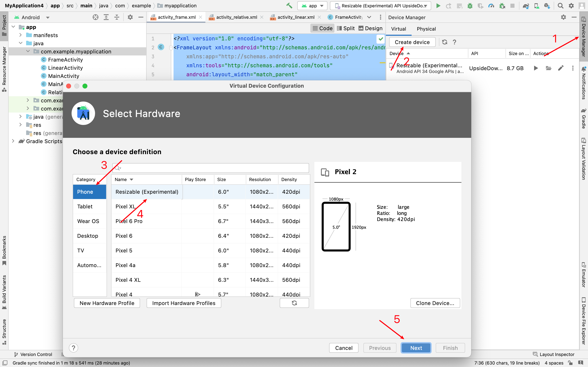The height and width of the screenshot is (367, 588).
Task: Launch the Resizable virtual device play arrow
Action: [536, 68]
